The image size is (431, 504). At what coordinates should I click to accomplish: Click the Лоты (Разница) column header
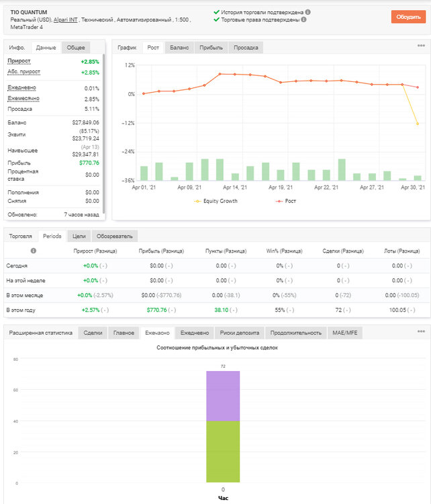[x=401, y=251]
